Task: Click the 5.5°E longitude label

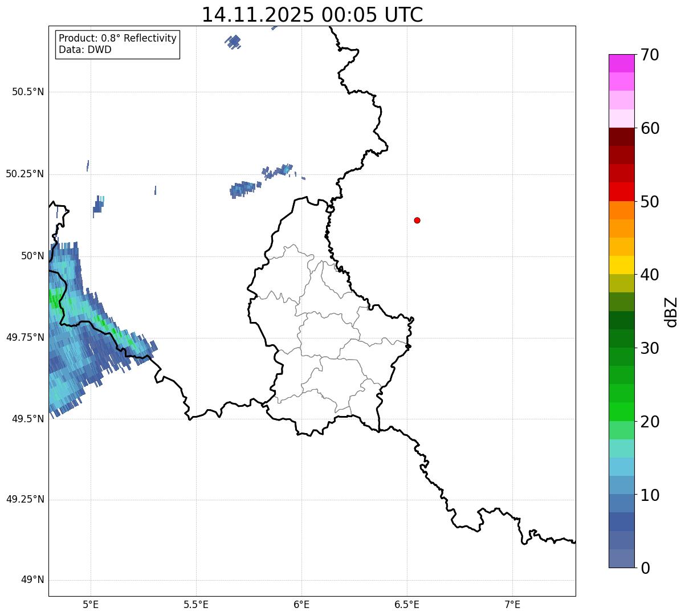Action: point(196,604)
